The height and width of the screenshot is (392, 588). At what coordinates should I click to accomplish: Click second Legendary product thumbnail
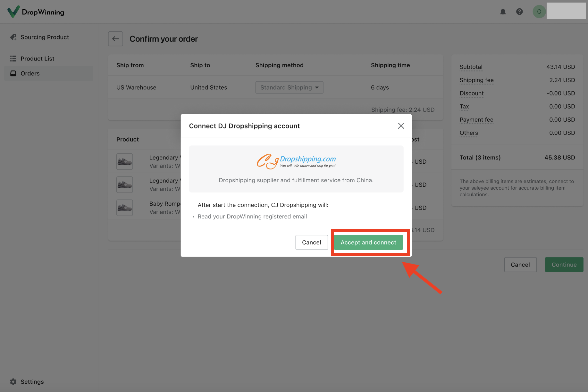click(124, 184)
